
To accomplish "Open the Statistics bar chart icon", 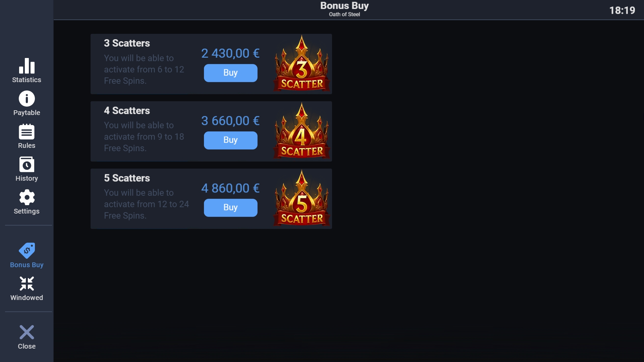I will pyautogui.click(x=27, y=66).
